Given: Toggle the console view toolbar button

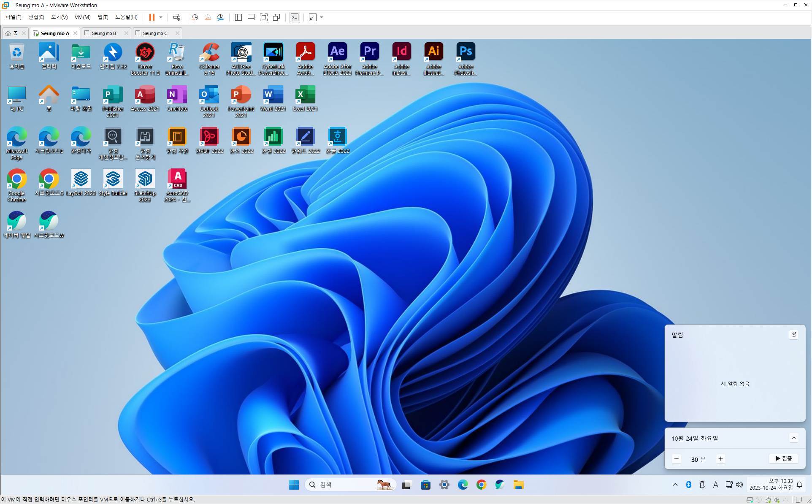Looking at the screenshot, I should pos(295,17).
